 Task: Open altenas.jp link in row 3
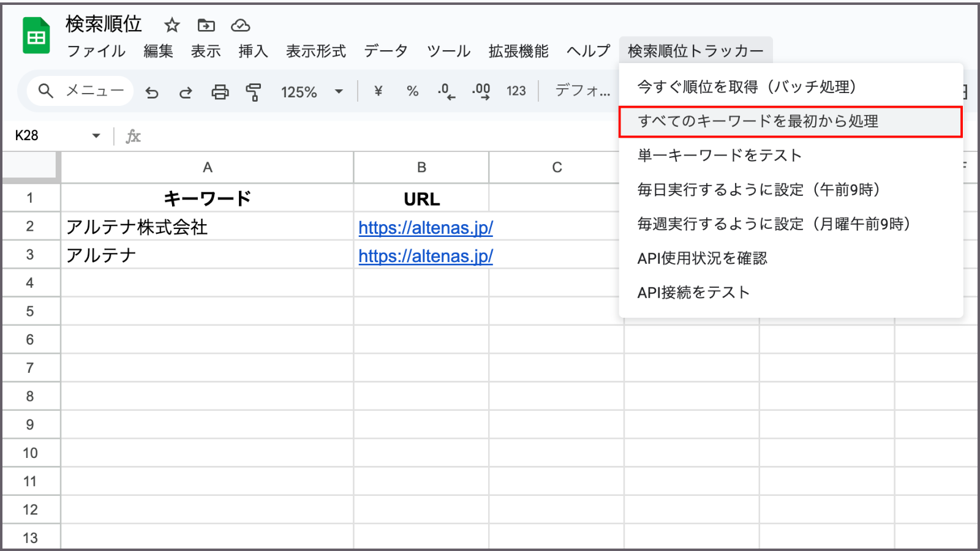tap(426, 256)
